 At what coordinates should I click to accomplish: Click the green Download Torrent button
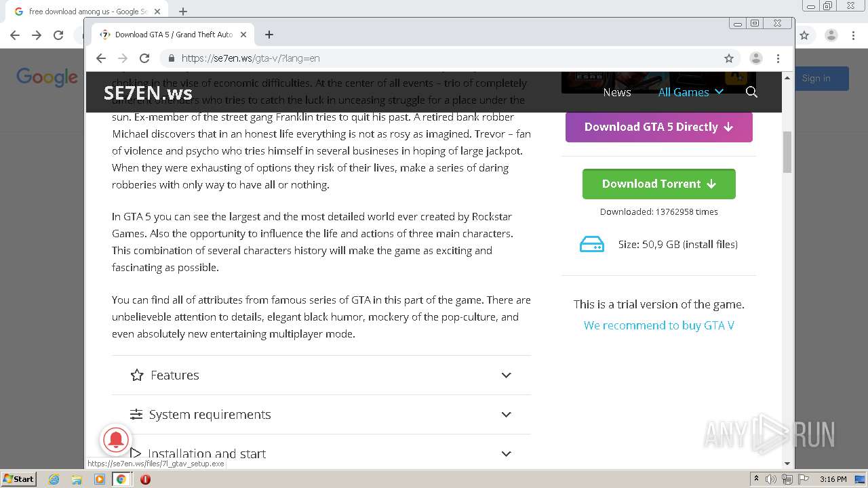pos(659,184)
